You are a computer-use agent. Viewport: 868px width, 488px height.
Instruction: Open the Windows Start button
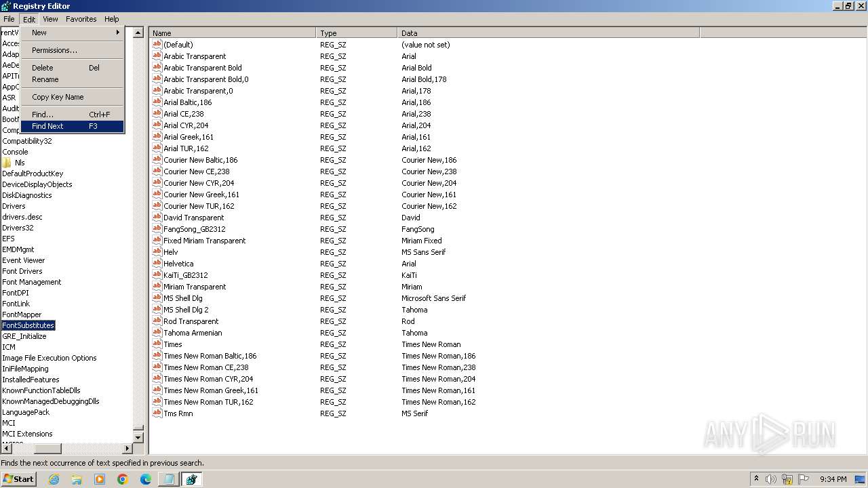pyautogui.click(x=18, y=479)
